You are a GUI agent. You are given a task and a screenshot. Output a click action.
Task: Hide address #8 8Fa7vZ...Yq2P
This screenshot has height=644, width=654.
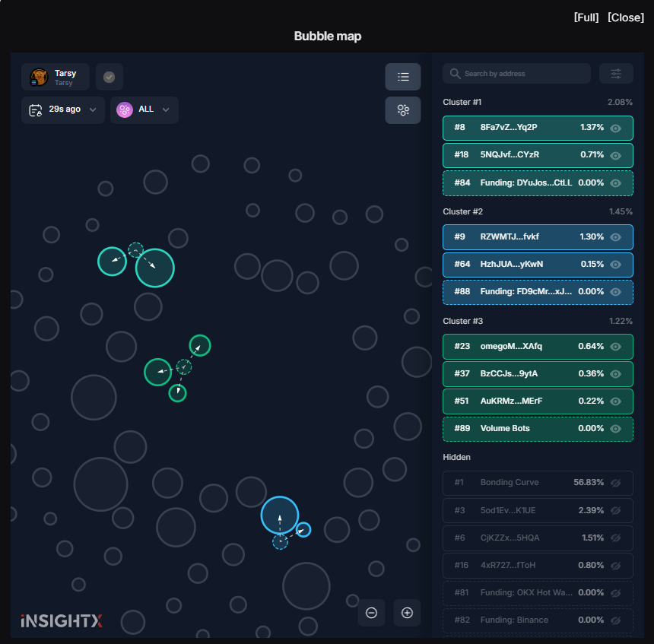(616, 128)
